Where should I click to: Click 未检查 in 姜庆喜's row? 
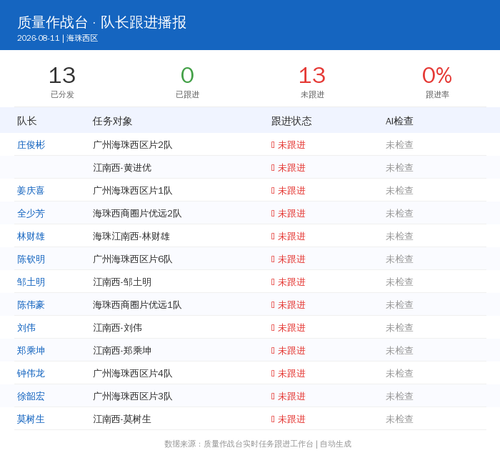tap(399, 191)
